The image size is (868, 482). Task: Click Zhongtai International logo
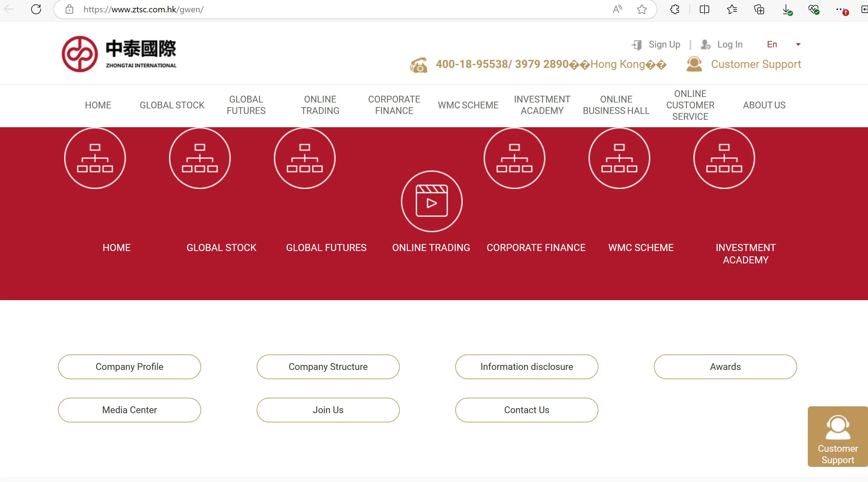coord(119,54)
